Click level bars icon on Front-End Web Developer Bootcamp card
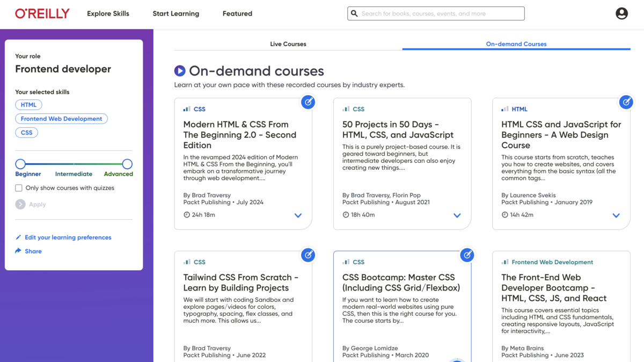This screenshot has height=362, width=644. tap(505, 262)
